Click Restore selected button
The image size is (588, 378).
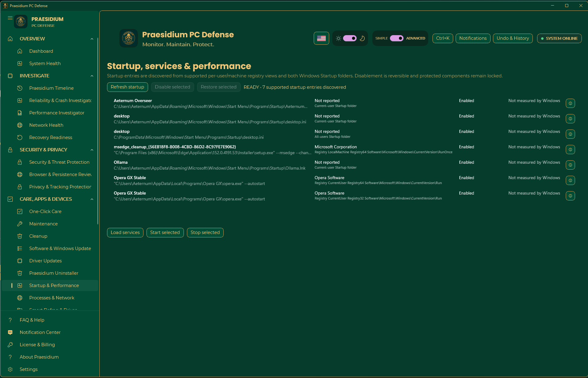point(219,87)
